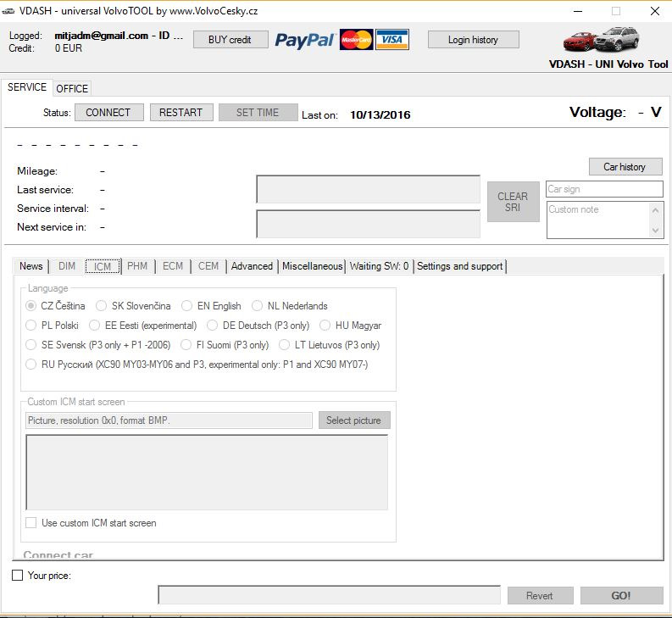Click the Last service label
Screen dimensions: 672x618
[46, 190]
